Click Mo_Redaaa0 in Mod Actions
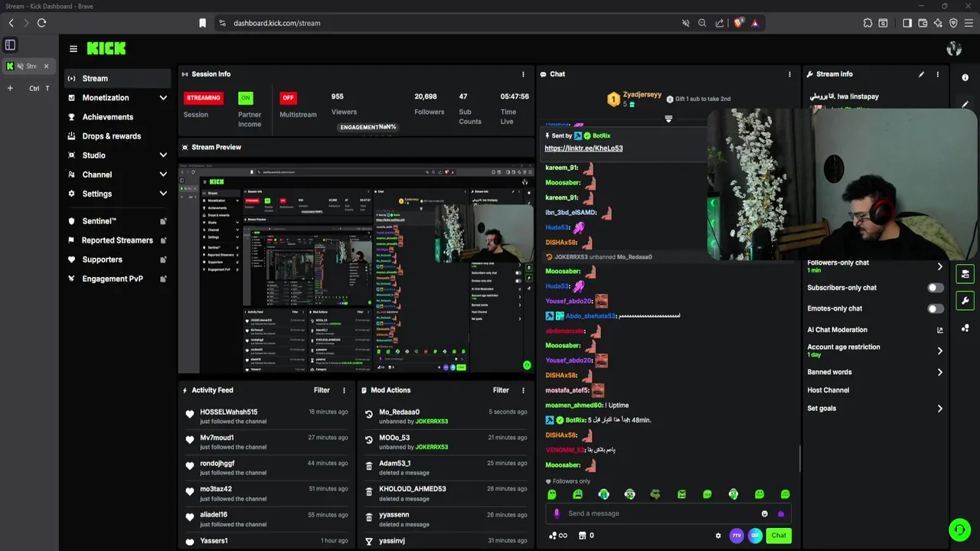 point(399,412)
